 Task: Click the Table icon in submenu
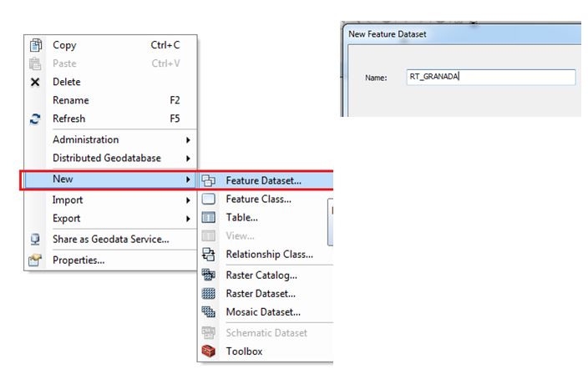tap(210, 217)
